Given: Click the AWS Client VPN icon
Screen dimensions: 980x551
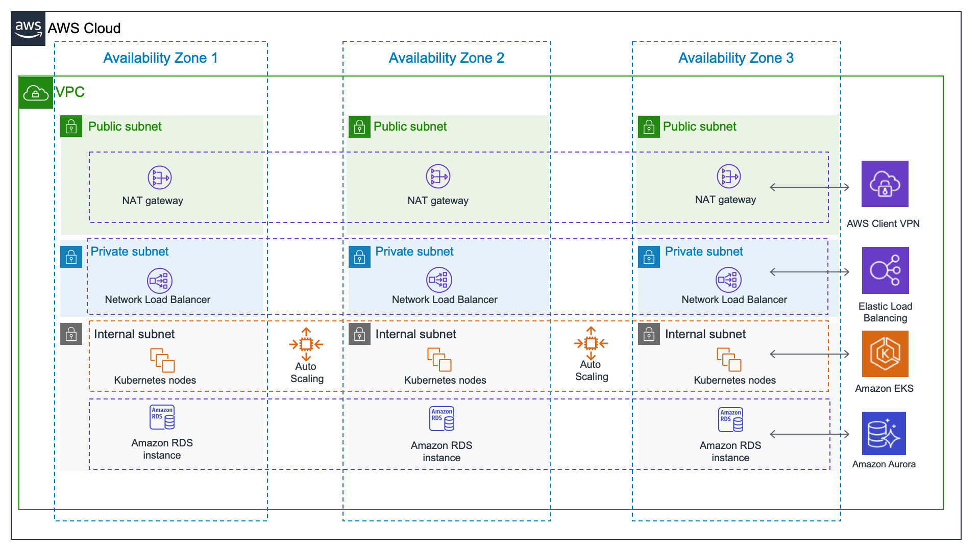Looking at the screenshot, I should [x=885, y=184].
